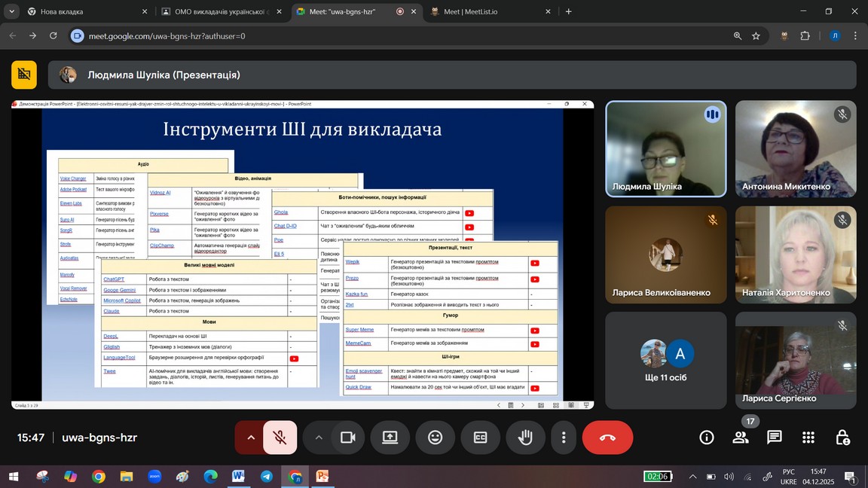
Task: Unmute the microphone
Action: click(280, 438)
